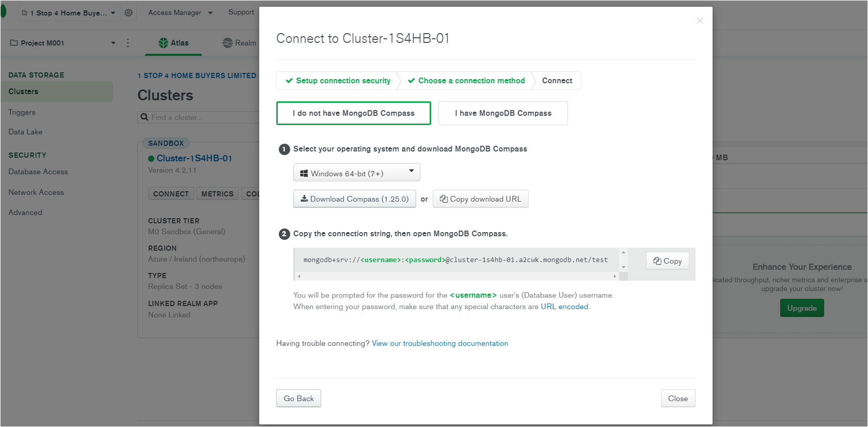Image resolution: width=868 pixels, height=427 pixels.
Task: Open the Windows 64-bit operating system dropdown
Action: tap(356, 173)
